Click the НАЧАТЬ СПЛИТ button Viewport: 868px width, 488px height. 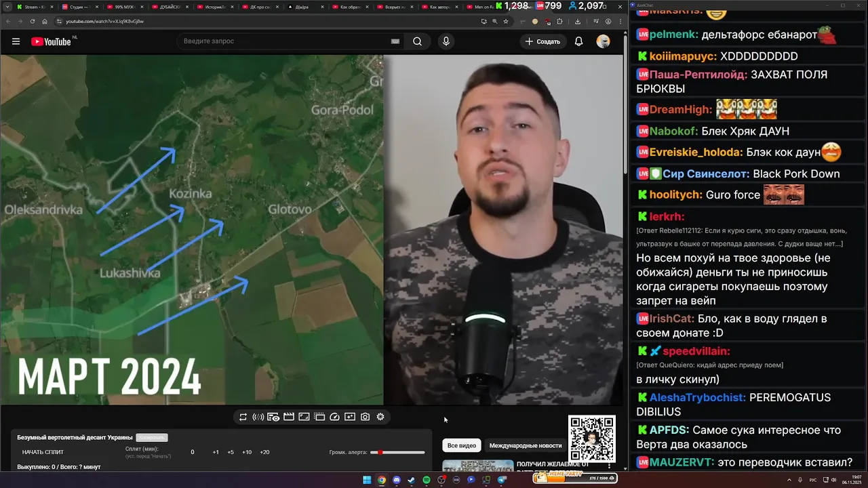(43, 452)
